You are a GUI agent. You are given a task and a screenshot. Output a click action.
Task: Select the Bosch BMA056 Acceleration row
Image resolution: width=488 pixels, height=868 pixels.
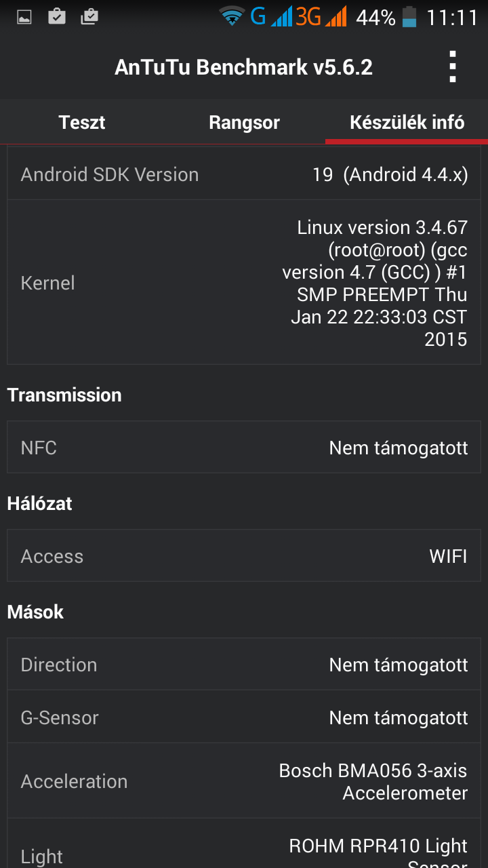pyautogui.click(x=244, y=781)
